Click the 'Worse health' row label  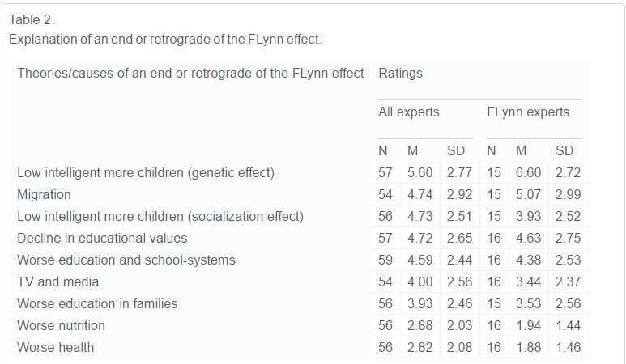[x=55, y=347]
